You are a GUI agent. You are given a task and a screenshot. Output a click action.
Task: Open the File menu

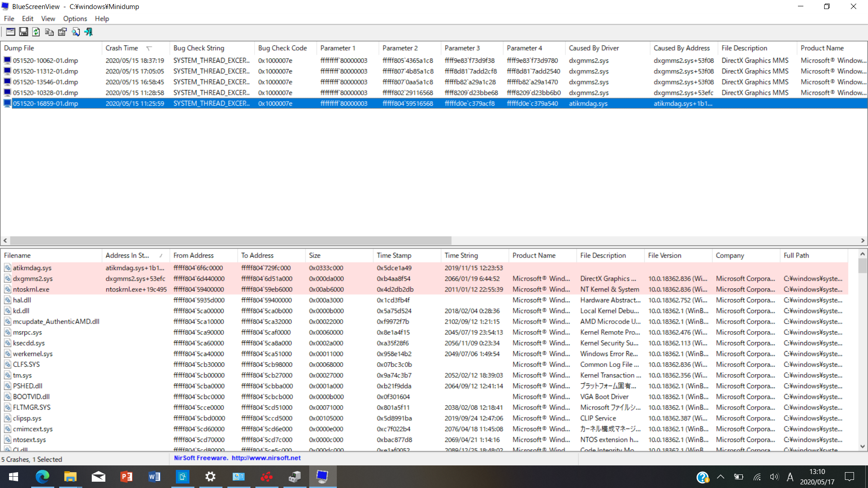coord(9,19)
